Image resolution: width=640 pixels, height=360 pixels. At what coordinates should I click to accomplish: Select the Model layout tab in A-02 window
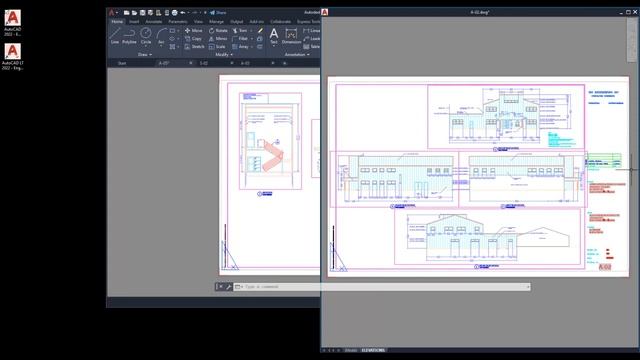[351, 350]
